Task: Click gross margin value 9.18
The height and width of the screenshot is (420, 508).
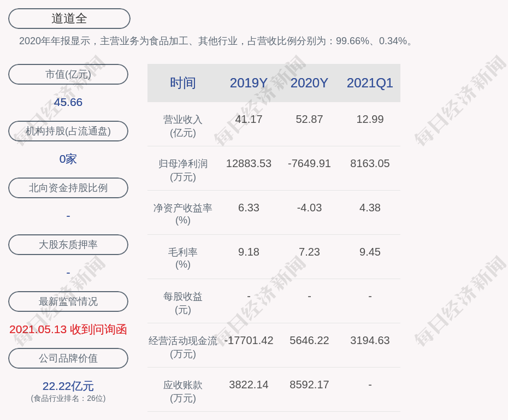Action: (x=249, y=252)
